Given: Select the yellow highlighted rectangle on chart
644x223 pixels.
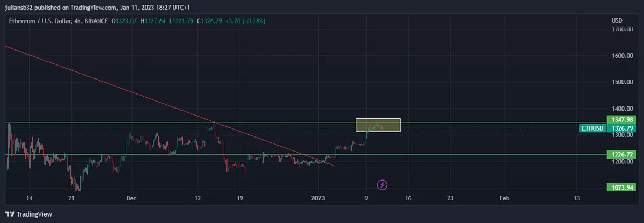Looking at the screenshot, I should (x=378, y=125).
